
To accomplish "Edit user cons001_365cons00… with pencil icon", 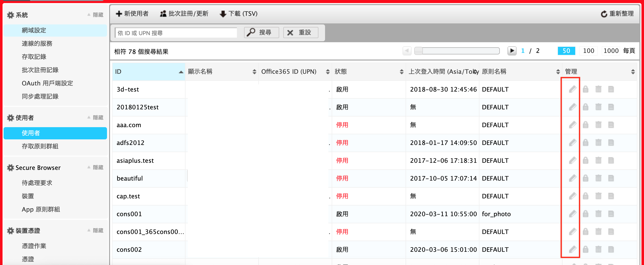I will tap(572, 232).
